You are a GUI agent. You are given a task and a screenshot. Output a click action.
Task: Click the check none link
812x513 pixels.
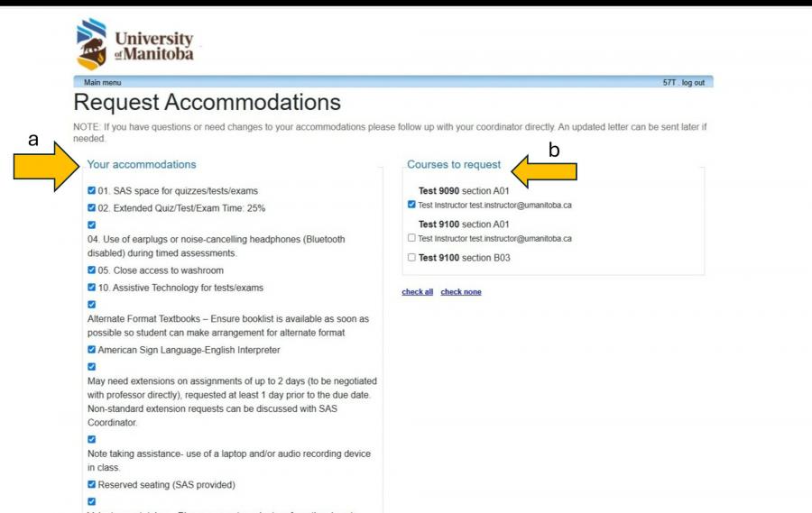click(460, 292)
